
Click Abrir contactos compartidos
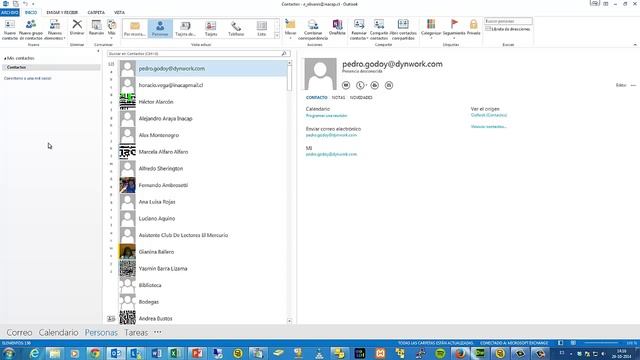click(x=403, y=29)
